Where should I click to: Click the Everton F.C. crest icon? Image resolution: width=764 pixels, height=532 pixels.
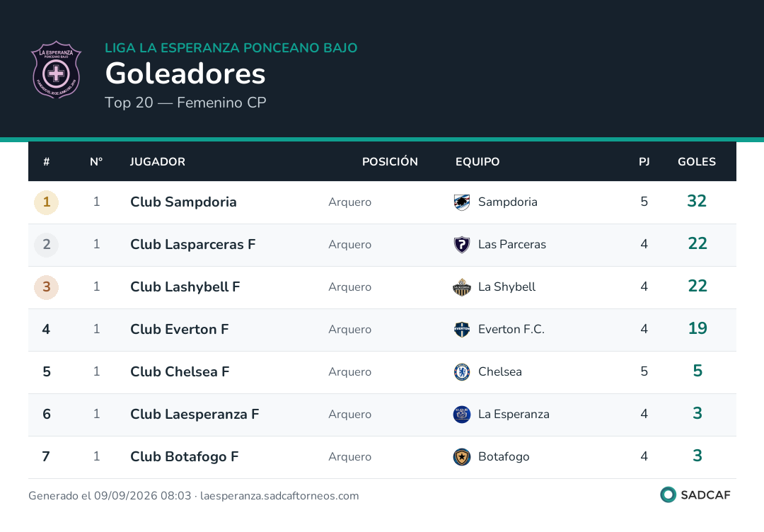pyautogui.click(x=462, y=330)
